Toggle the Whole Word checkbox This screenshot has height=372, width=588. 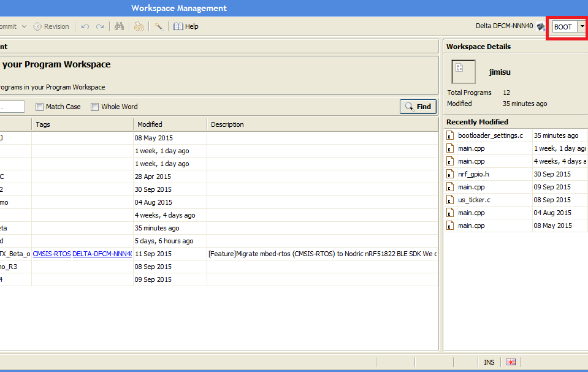tap(95, 107)
